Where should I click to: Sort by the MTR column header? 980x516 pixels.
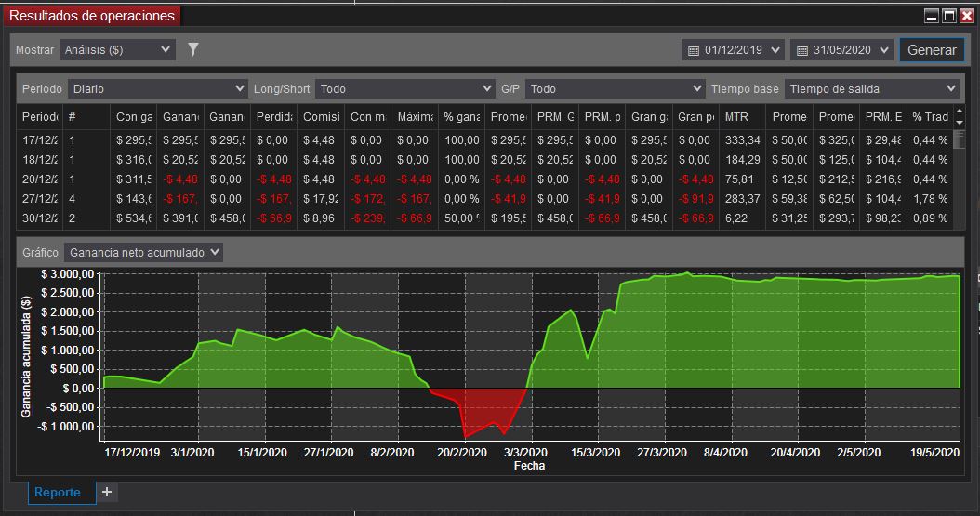coord(743,117)
